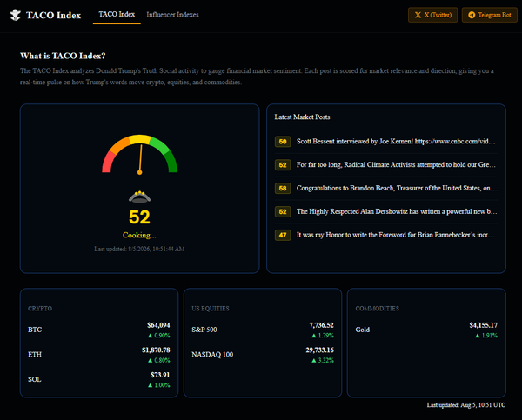
Task: Click the green up arrow under BTC price
Action: (x=151, y=336)
